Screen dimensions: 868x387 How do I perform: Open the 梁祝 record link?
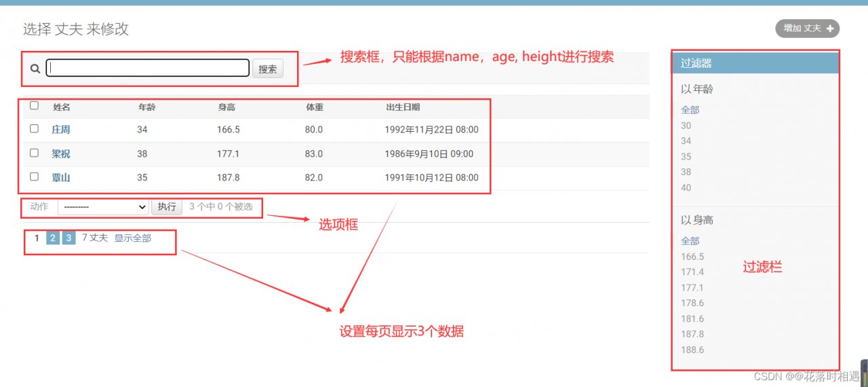click(x=61, y=154)
